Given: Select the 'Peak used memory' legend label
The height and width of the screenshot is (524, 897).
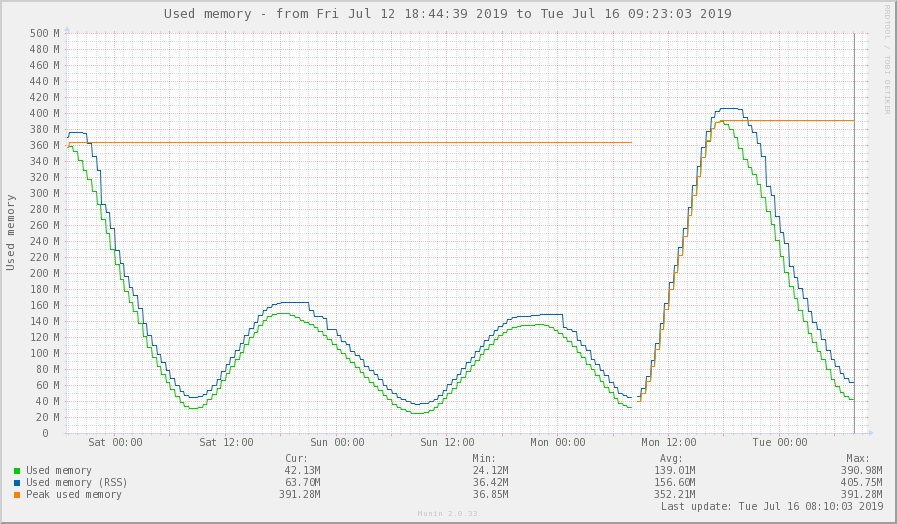Looking at the screenshot, I should (x=73, y=494).
